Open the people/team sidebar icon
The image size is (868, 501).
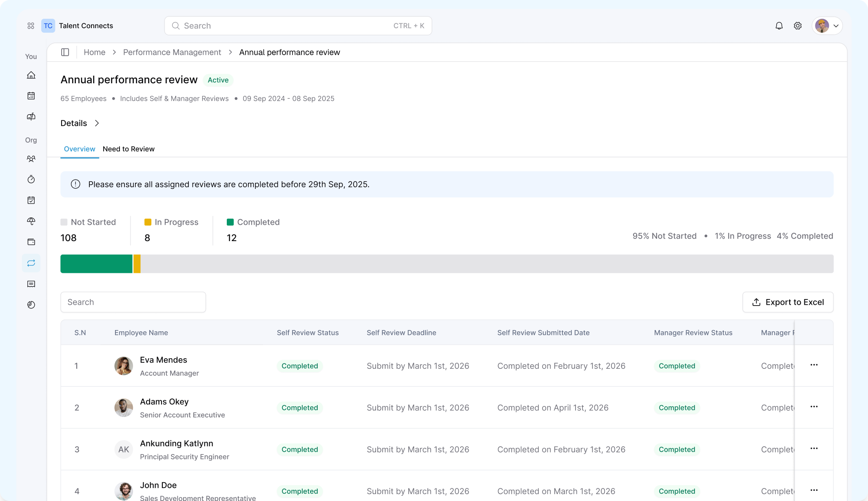[x=31, y=159]
